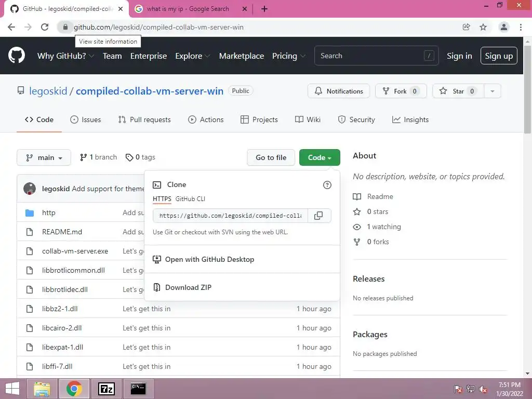Open 1 branch link
The image size is (532, 399).
(98, 157)
